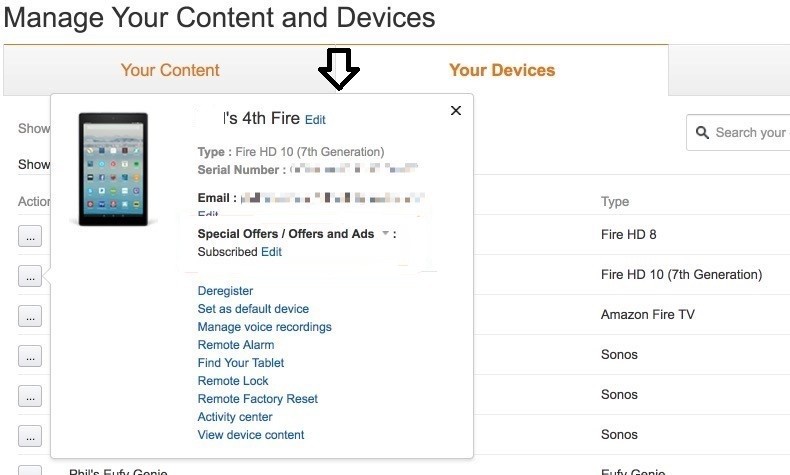Select the Remote Lock option
Screen dimensions: 790x475
[x=233, y=381]
